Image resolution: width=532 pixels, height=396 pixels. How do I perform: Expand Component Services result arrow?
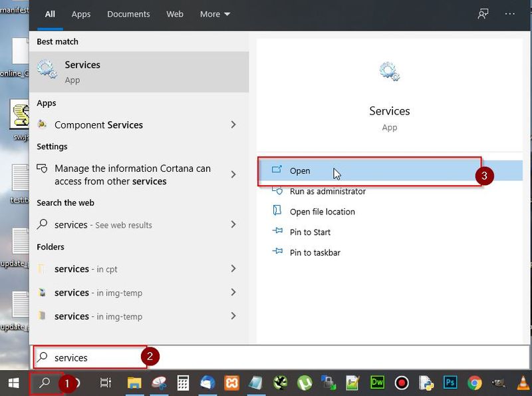tap(233, 124)
